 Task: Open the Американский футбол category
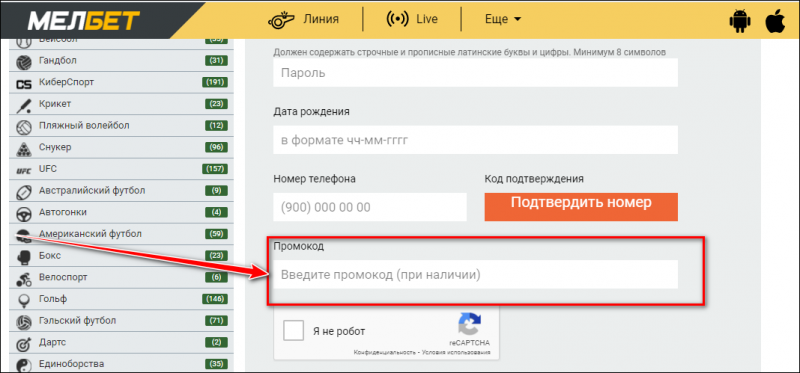click(x=90, y=234)
